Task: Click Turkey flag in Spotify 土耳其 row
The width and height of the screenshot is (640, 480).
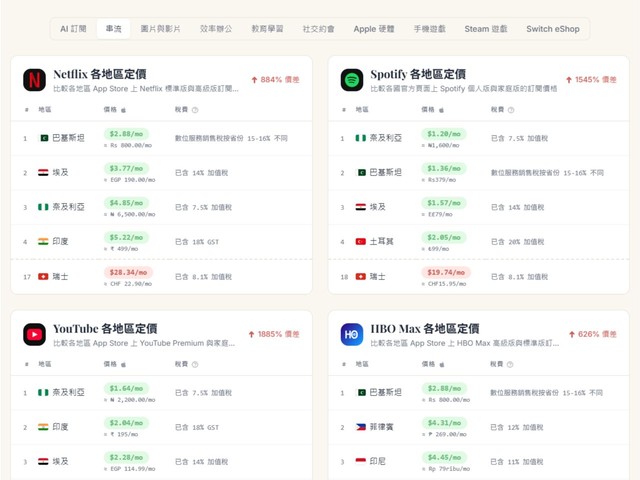Action: pos(361,242)
